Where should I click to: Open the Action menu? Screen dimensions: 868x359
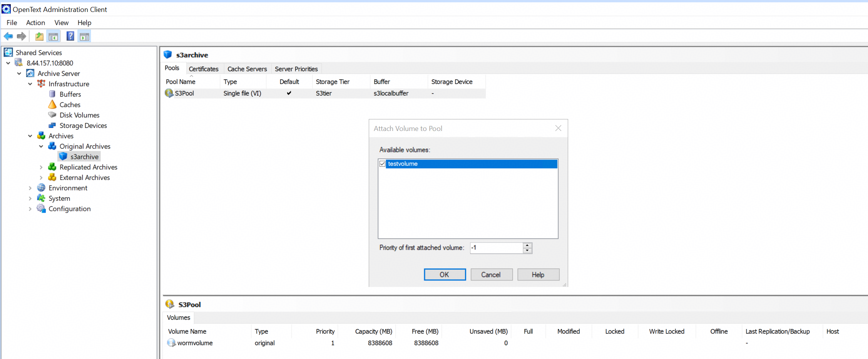point(35,22)
